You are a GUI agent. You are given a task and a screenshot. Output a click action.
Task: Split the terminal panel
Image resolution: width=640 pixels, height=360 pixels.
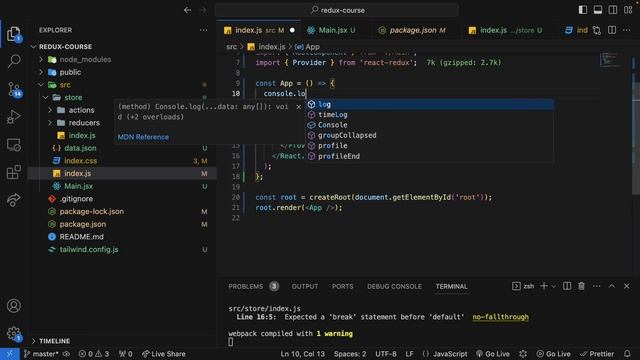coord(567,286)
